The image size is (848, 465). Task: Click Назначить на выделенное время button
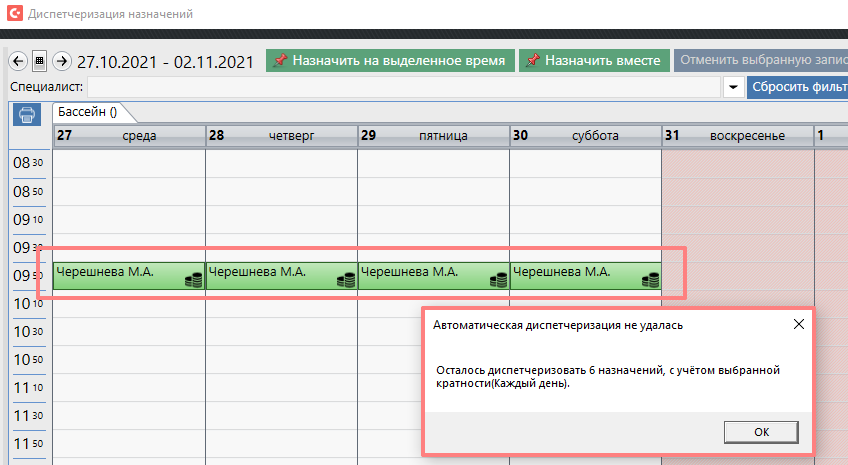pyautogui.click(x=391, y=61)
